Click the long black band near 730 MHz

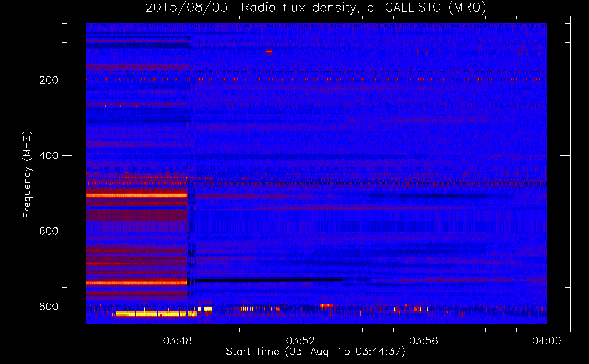[x=269, y=281]
